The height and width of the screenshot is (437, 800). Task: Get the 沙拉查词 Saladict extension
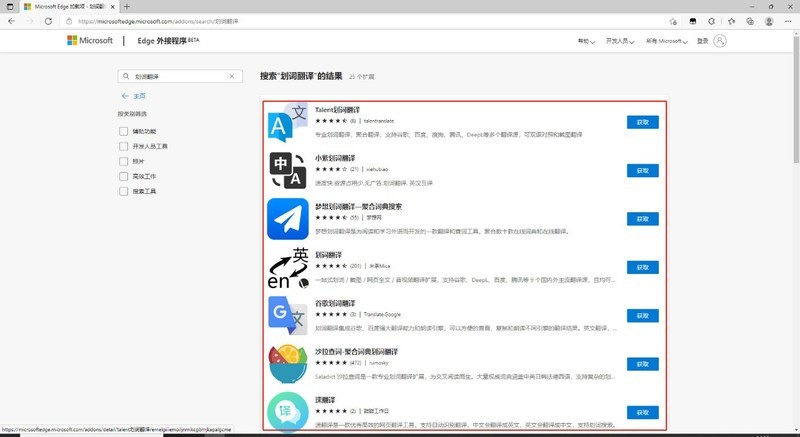click(x=642, y=364)
